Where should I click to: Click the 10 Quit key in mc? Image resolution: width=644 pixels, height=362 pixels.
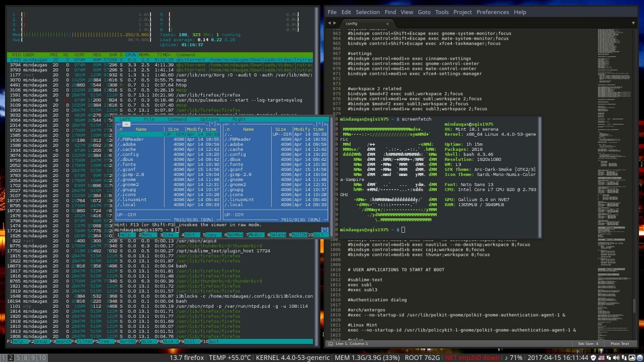coord(317,235)
